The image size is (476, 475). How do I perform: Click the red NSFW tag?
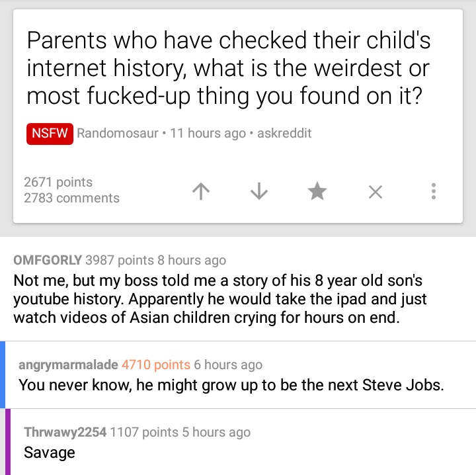click(50, 133)
